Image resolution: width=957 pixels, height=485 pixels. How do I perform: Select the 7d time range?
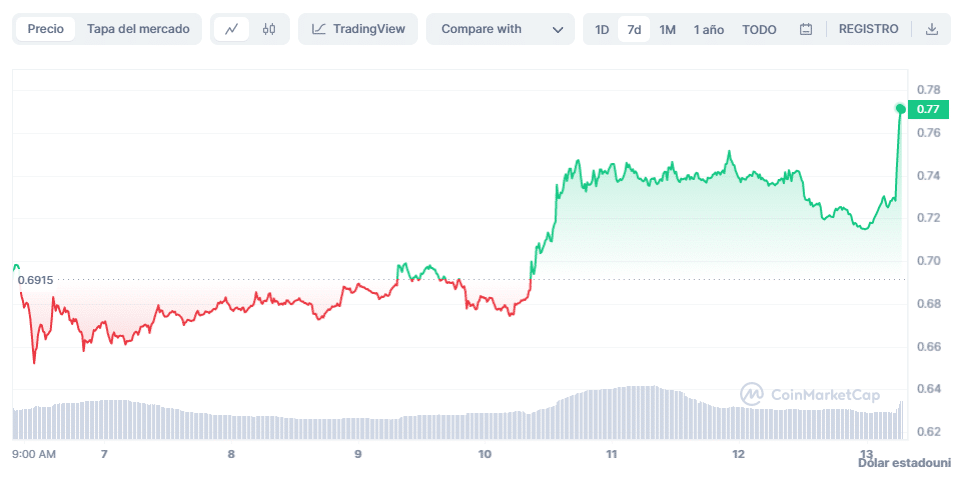[x=634, y=29]
